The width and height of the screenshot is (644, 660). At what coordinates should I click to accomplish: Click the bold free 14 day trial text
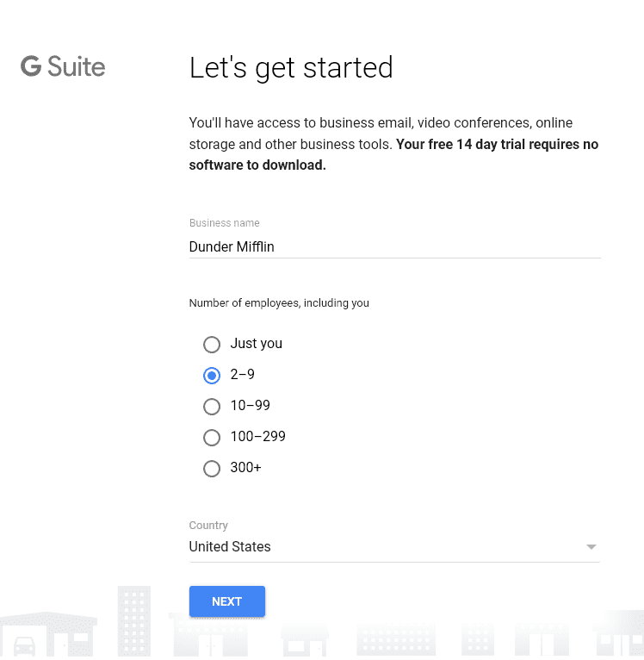click(393, 154)
